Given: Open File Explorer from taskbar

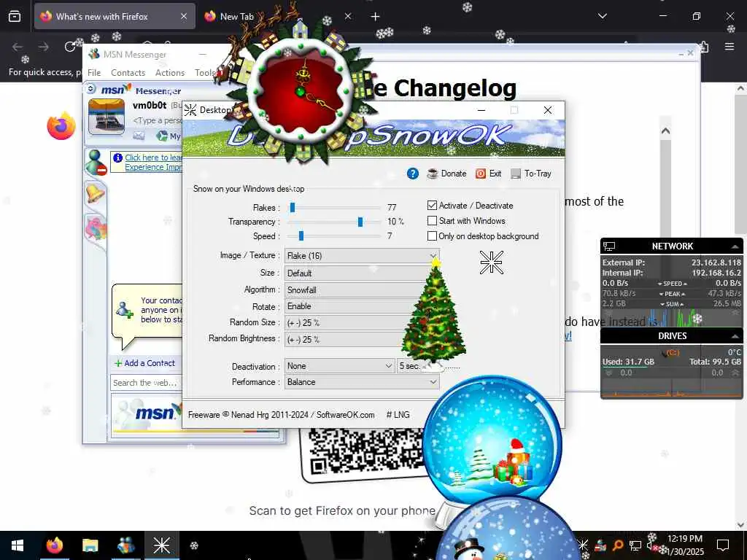Looking at the screenshot, I should [x=90, y=545].
